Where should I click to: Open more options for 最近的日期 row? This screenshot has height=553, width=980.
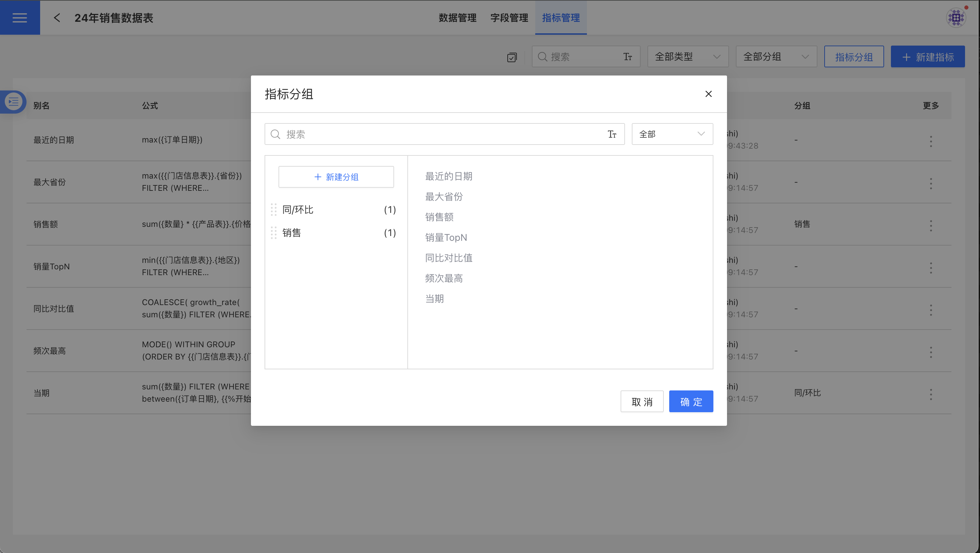click(931, 141)
